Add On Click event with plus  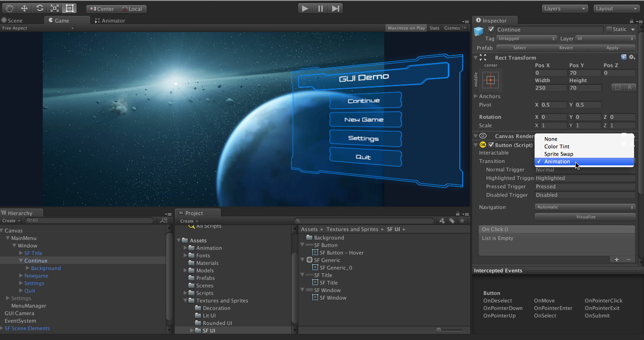point(617,260)
